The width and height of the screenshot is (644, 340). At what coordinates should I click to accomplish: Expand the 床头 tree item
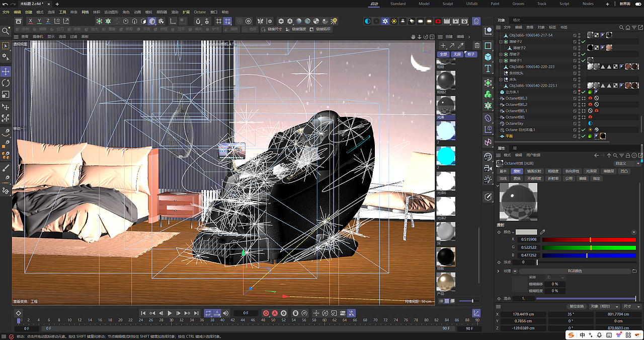click(x=501, y=79)
